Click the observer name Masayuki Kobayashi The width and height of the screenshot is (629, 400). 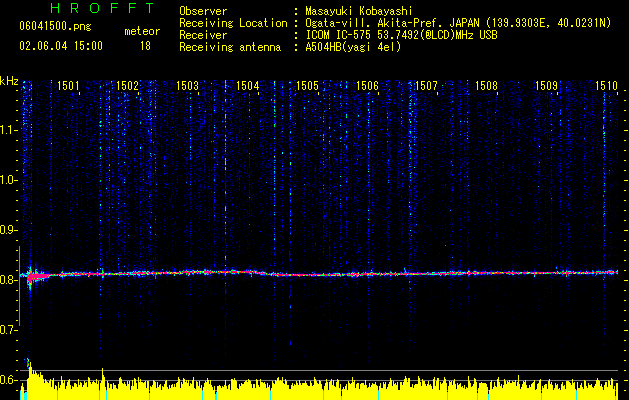(358, 11)
